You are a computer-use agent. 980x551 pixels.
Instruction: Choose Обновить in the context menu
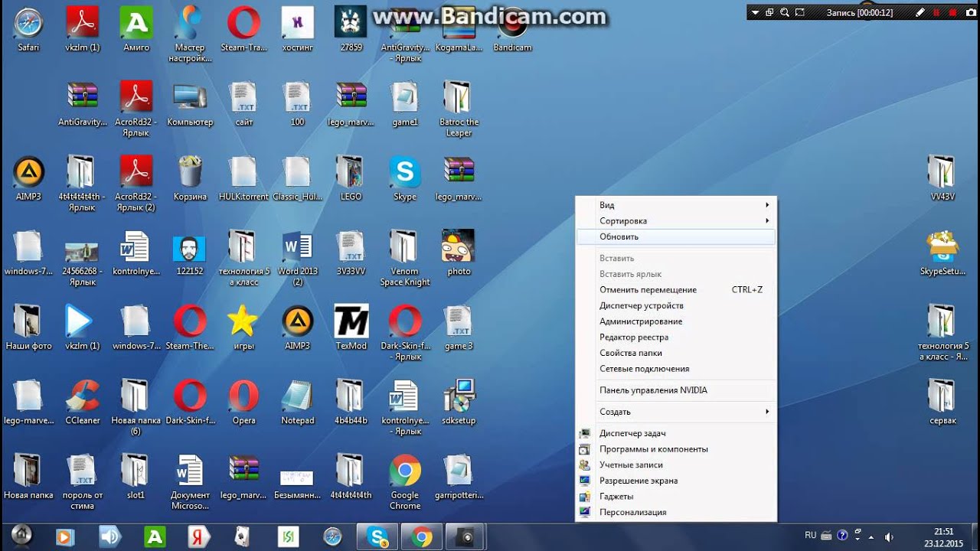click(x=676, y=237)
